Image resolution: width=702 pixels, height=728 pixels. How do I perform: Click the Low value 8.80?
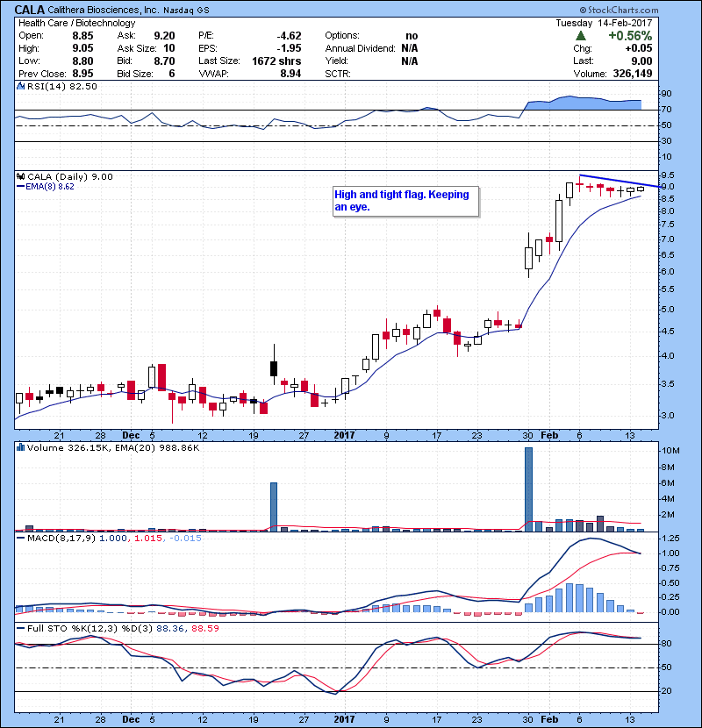pyautogui.click(x=82, y=61)
